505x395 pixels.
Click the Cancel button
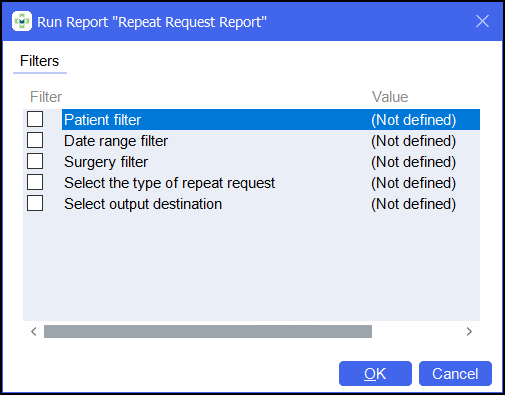[455, 373]
